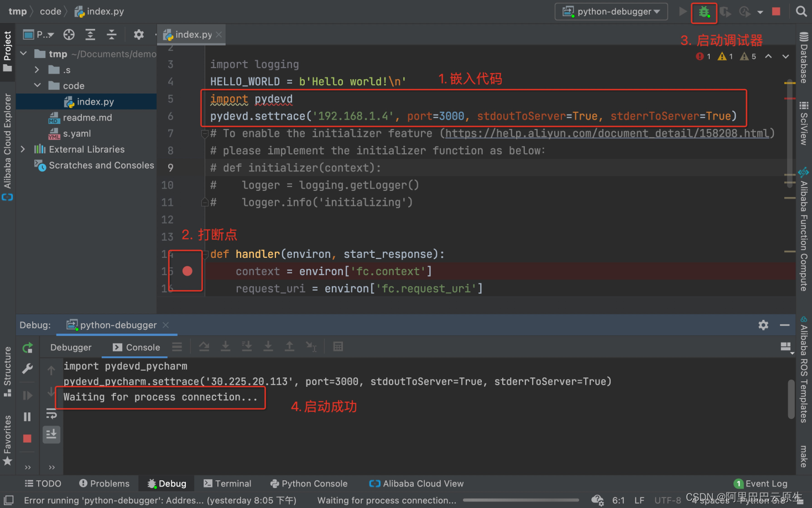Screen dimensions: 812x508
Task: Open the aliyun help document link
Action: pos(607,133)
